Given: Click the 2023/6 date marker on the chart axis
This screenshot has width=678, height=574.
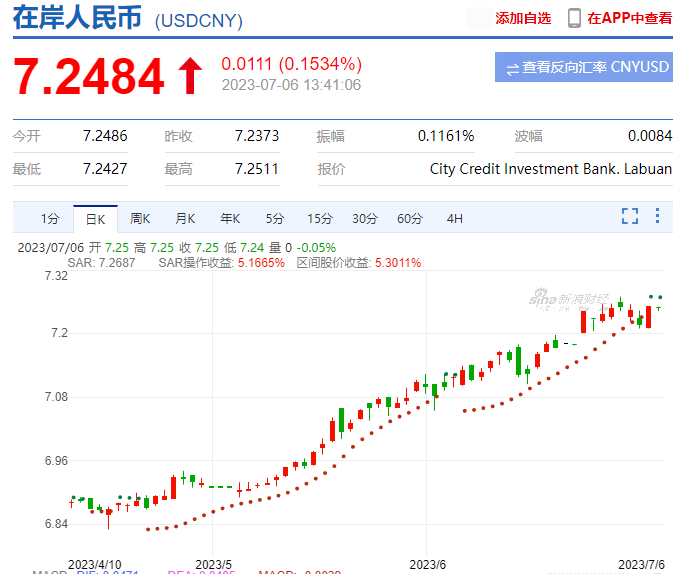Looking at the screenshot, I should [x=426, y=565].
